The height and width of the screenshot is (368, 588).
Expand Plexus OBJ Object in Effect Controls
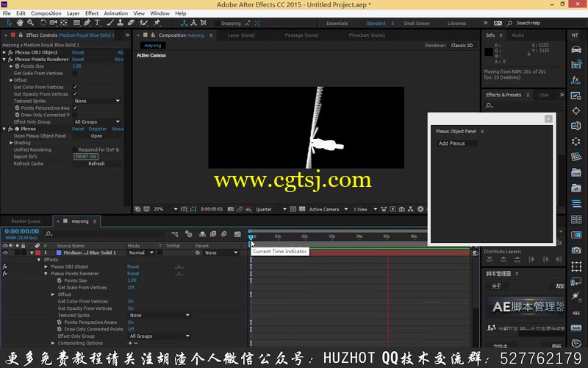(4, 52)
